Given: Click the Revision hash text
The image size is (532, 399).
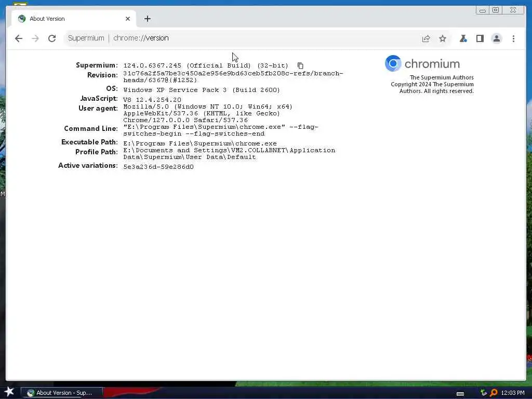Looking at the screenshot, I should [233, 77].
